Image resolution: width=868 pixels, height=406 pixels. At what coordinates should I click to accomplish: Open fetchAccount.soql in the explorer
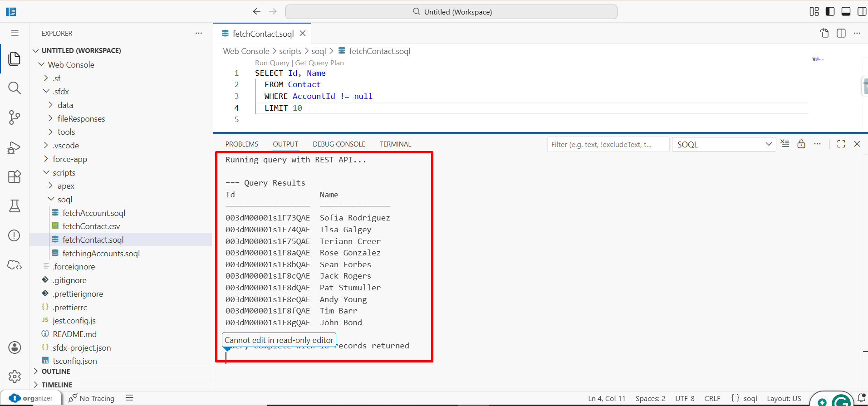click(x=93, y=213)
